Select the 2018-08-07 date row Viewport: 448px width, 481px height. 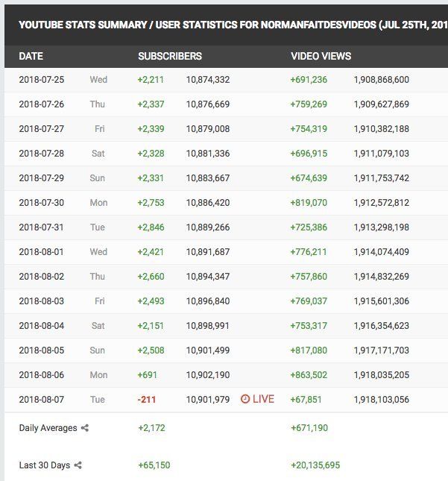[227, 400]
